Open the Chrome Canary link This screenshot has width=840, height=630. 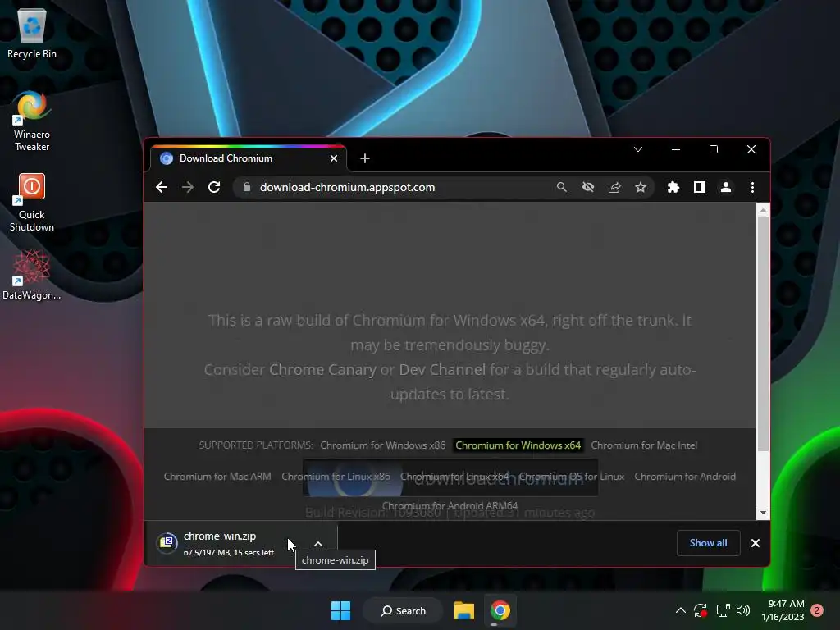tap(322, 370)
